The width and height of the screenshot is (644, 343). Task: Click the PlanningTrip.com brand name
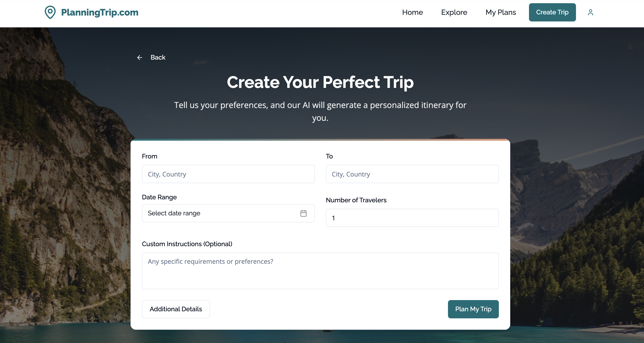[99, 12]
